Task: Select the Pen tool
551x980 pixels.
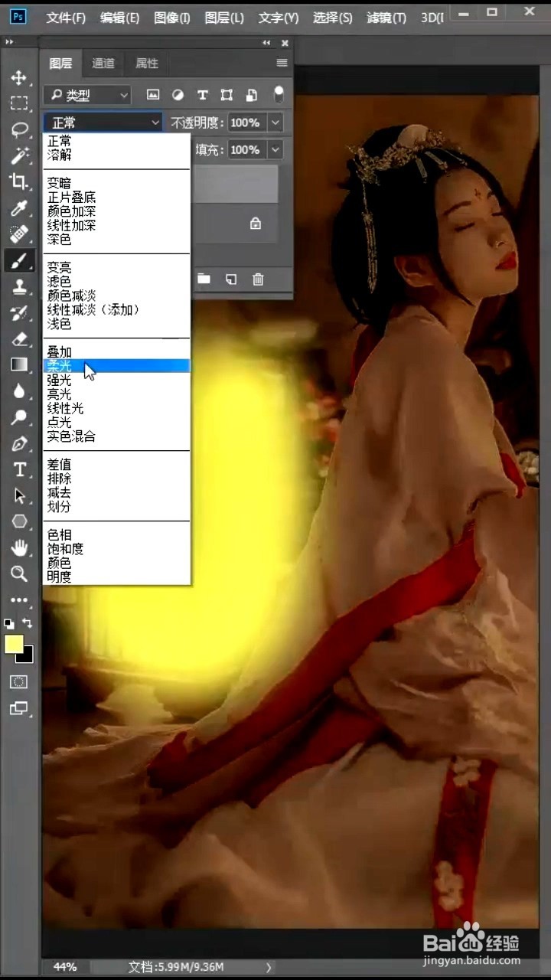Action: tap(19, 443)
